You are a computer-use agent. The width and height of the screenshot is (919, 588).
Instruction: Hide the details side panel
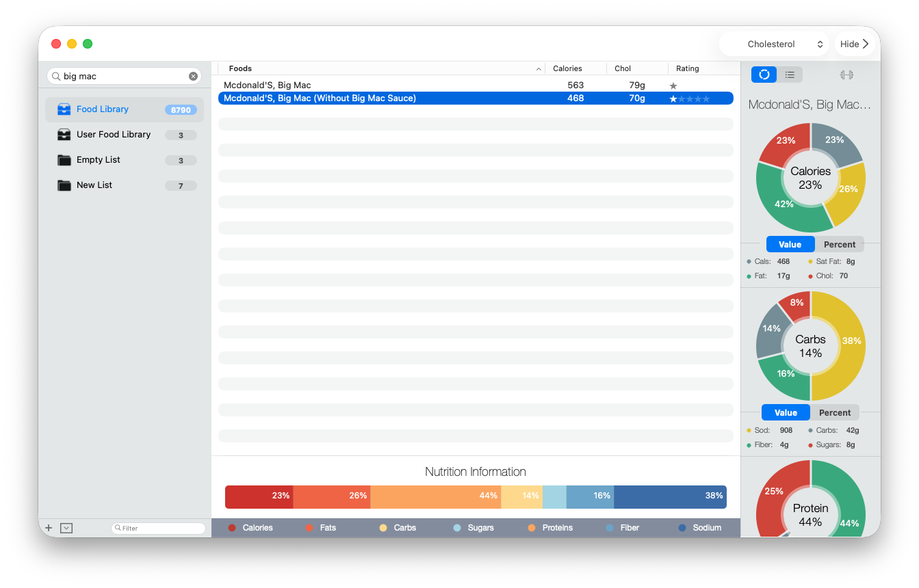pyautogui.click(x=855, y=44)
